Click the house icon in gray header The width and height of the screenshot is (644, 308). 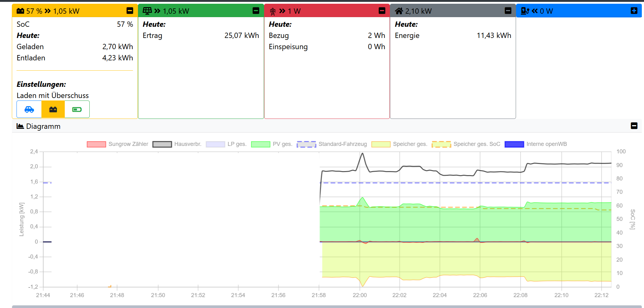pyautogui.click(x=399, y=11)
